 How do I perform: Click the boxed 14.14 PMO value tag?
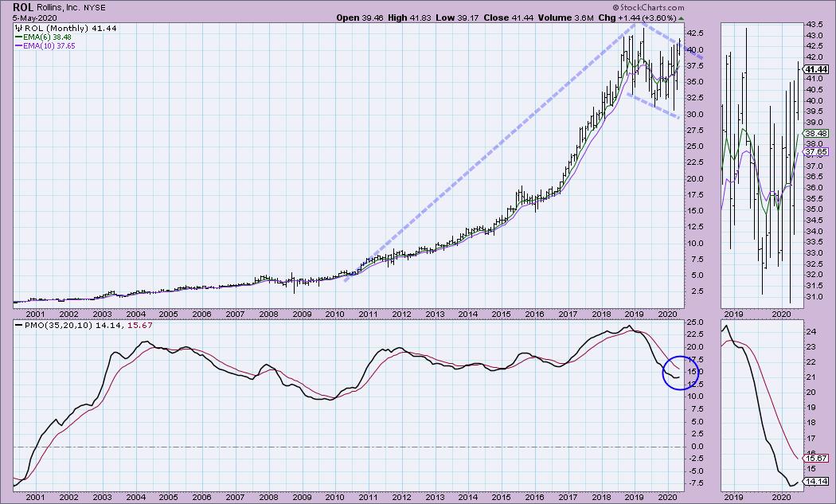tap(817, 481)
